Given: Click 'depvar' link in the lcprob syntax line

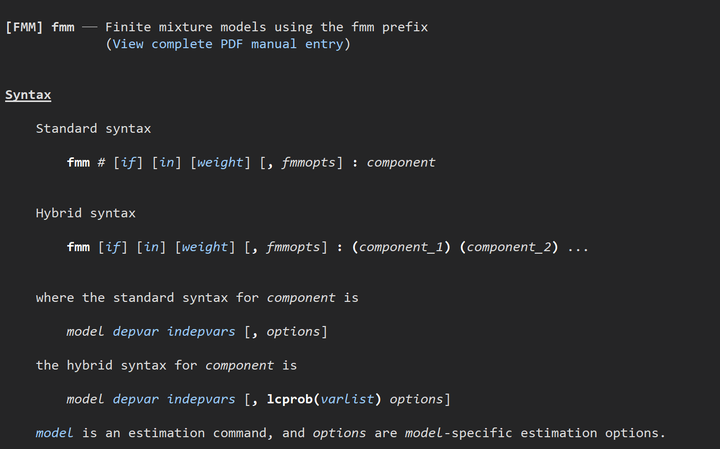Looking at the screenshot, I should tap(136, 399).
